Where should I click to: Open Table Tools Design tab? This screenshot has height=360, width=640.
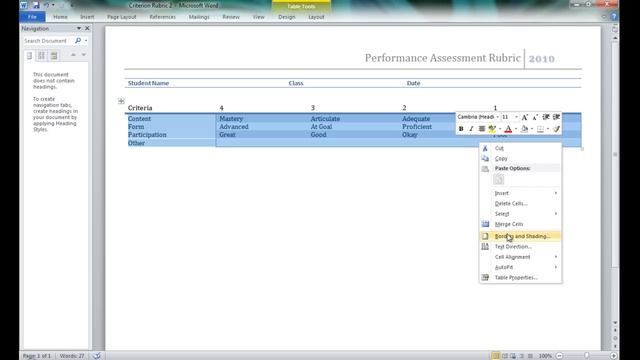click(x=287, y=17)
